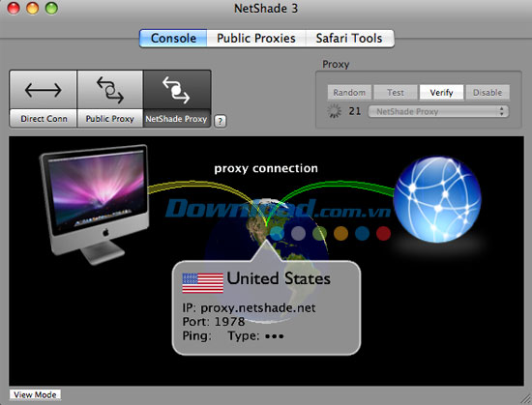The height and width of the screenshot is (405, 532).
Task: Select the Public Proxy routing icon
Action: tap(110, 90)
